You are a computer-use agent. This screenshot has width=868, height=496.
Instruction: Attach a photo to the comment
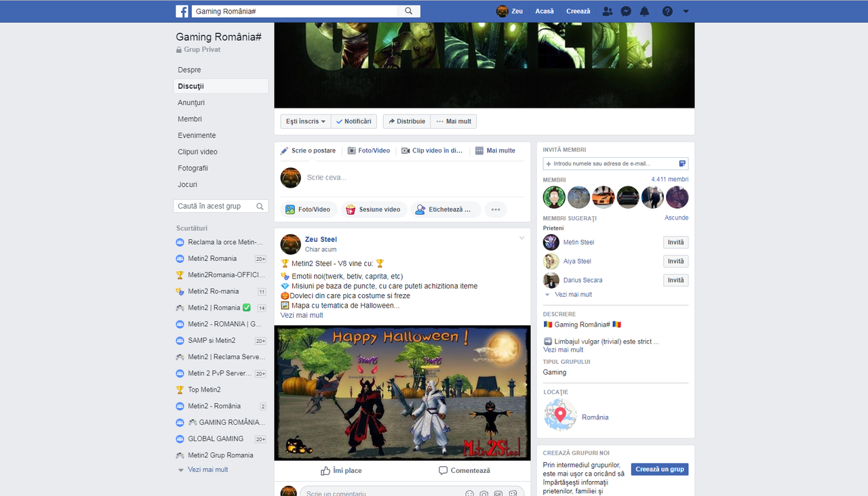tap(483, 493)
